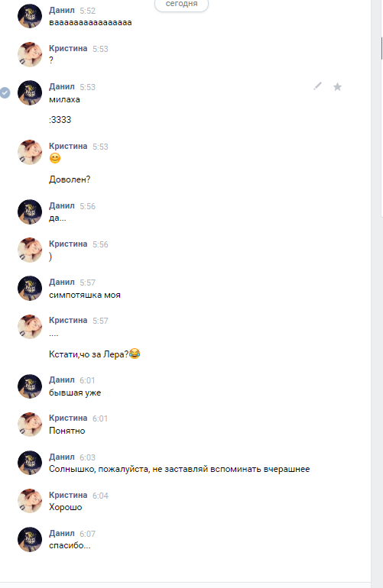Viewport: 383px width, 588px height.
Task: Mark the милаха message as important with star
Action: pyautogui.click(x=338, y=87)
